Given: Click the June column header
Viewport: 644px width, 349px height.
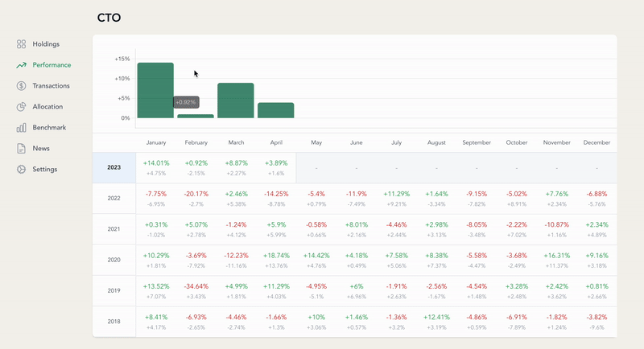Looking at the screenshot, I should click(357, 142).
